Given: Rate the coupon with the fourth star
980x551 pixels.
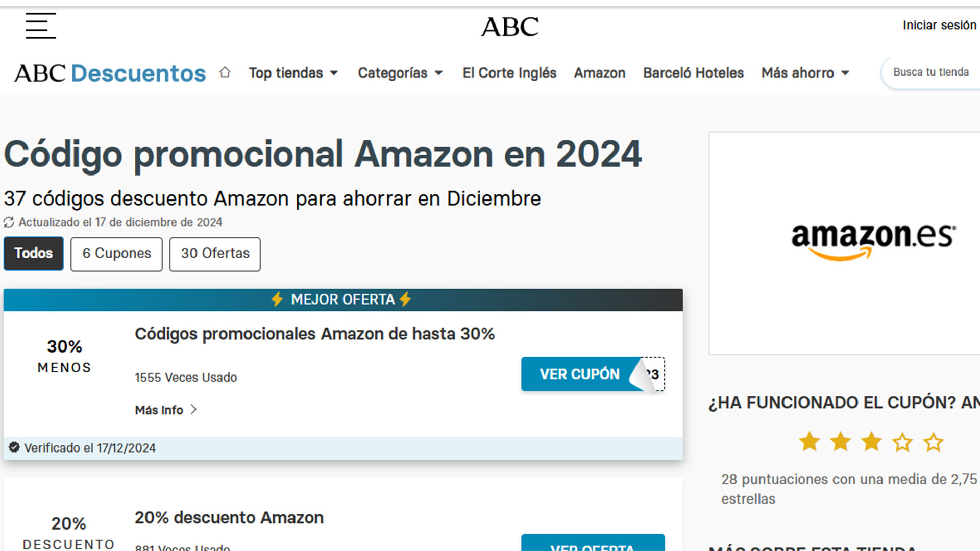Looking at the screenshot, I should click(903, 442).
